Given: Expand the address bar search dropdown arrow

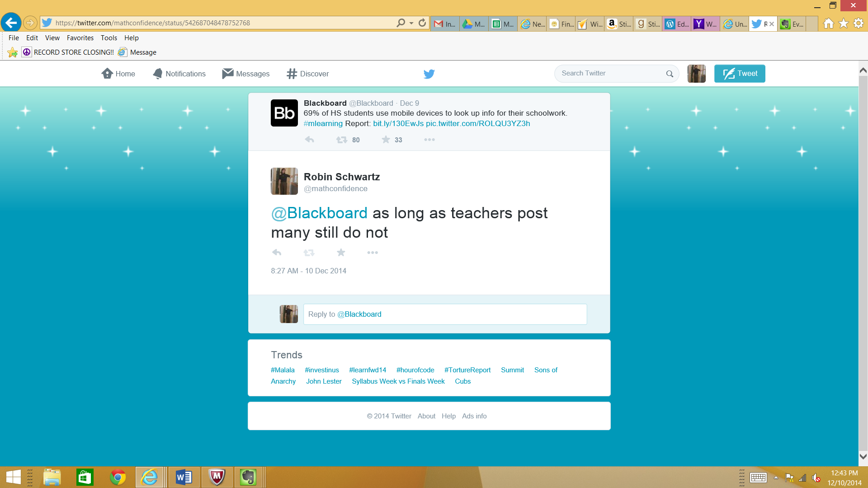Looking at the screenshot, I should coord(411,23).
